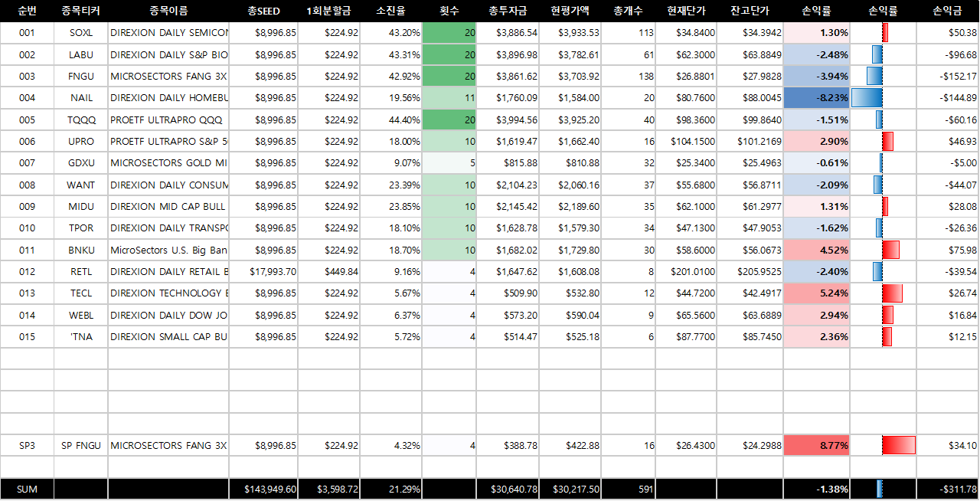Click the $3,994.56 total invested cell

(x=508, y=120)
